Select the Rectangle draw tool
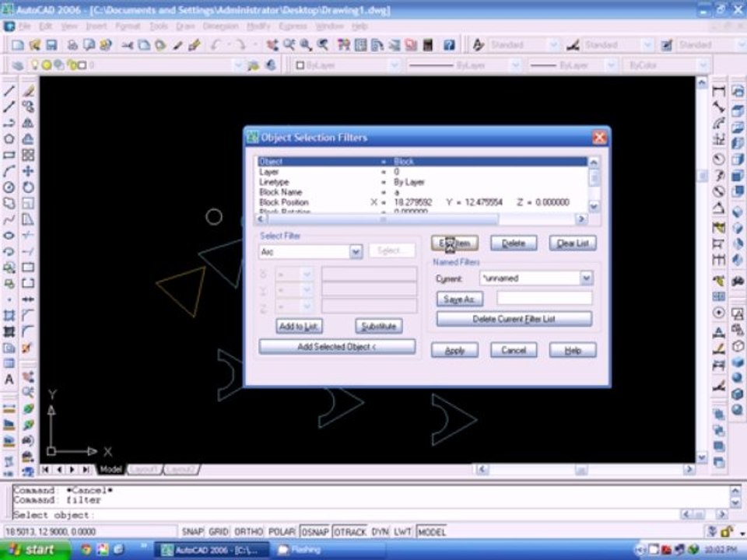Viewport: 747px width, 560px height. click(x=9, y=156)
